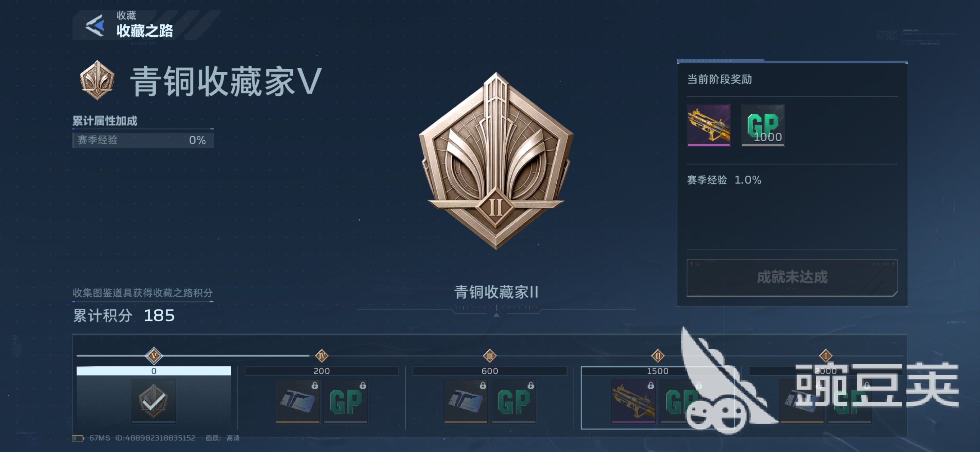This screenshot has height=452, width=980.
Task: Click the 成就未达成 button
Action: (x=792, y=278)
